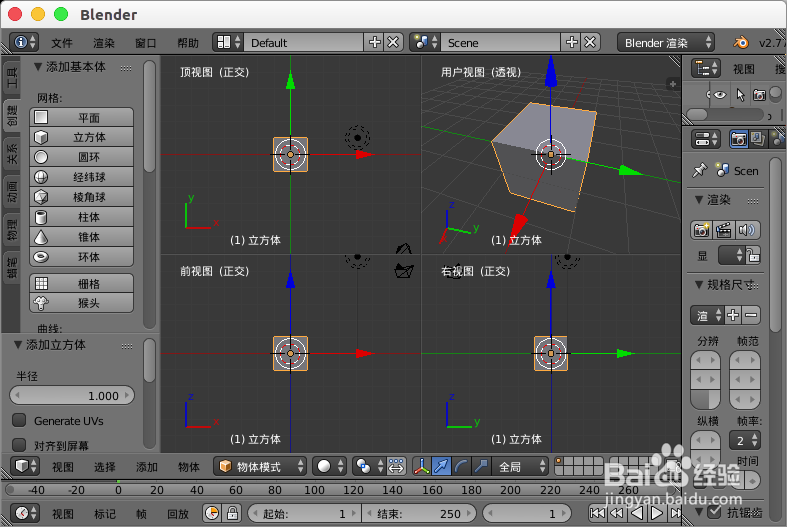Add a UV Sphere (经纬球) mesh

pos(82,177)
